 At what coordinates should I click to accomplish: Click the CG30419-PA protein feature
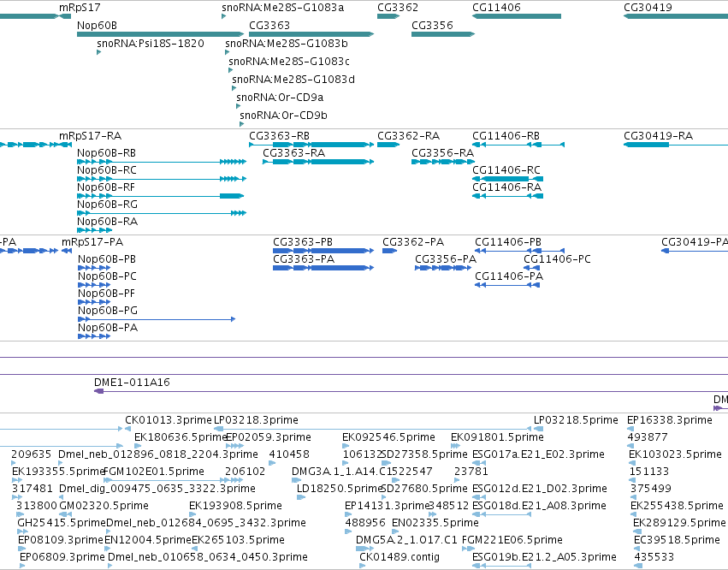[695, 251]
